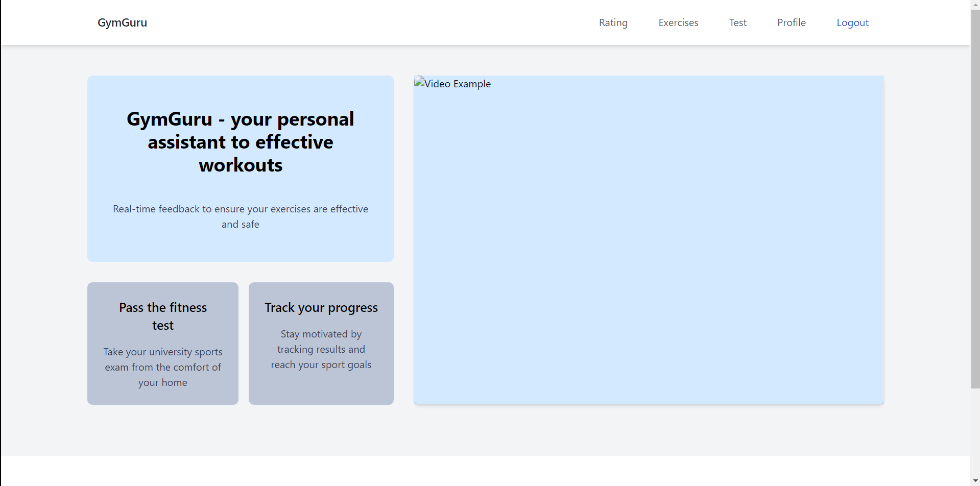The image size is (980, 486).
Task: Click the 'Take your university sports exam' description
Action: tap(162, 367)
